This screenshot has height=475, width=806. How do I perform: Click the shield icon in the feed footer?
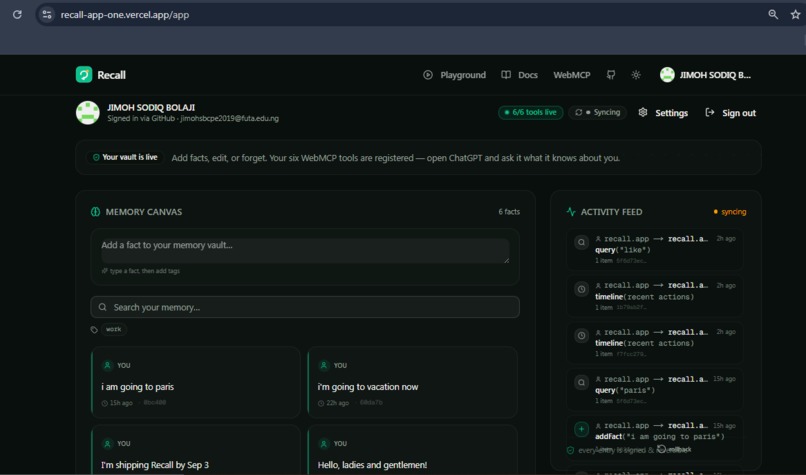tap(570, 450)
